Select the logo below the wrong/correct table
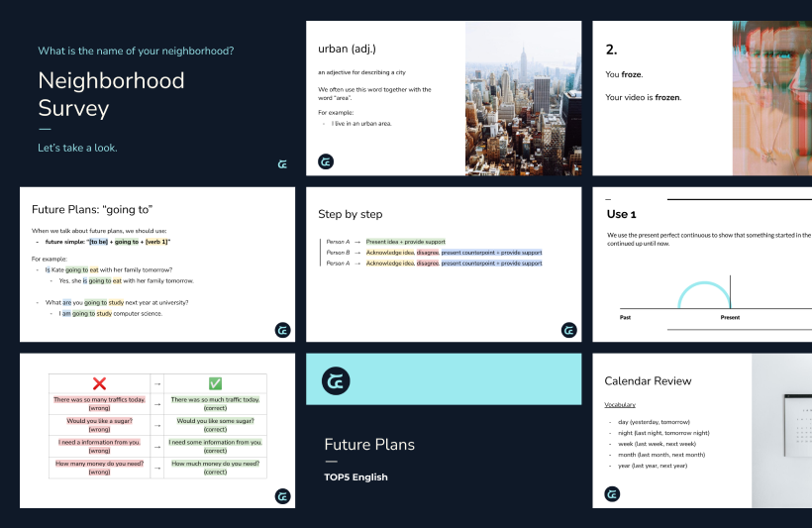Screen dimensions: 812x528 282,496
